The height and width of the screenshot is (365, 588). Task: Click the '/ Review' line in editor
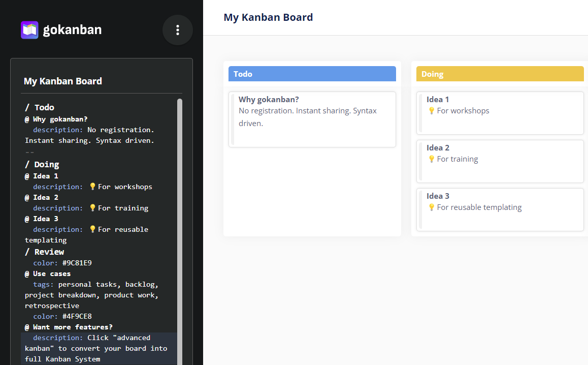click(45, 252)
